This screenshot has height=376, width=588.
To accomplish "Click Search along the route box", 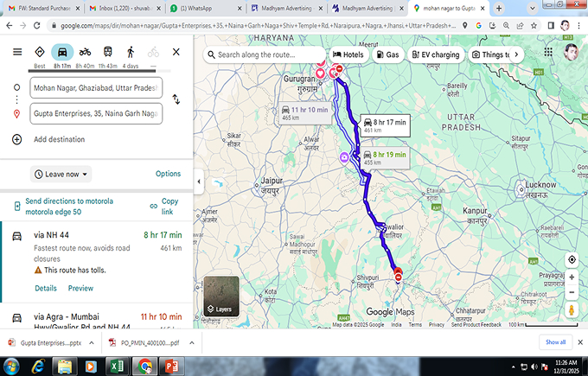I will click(264, 54).
